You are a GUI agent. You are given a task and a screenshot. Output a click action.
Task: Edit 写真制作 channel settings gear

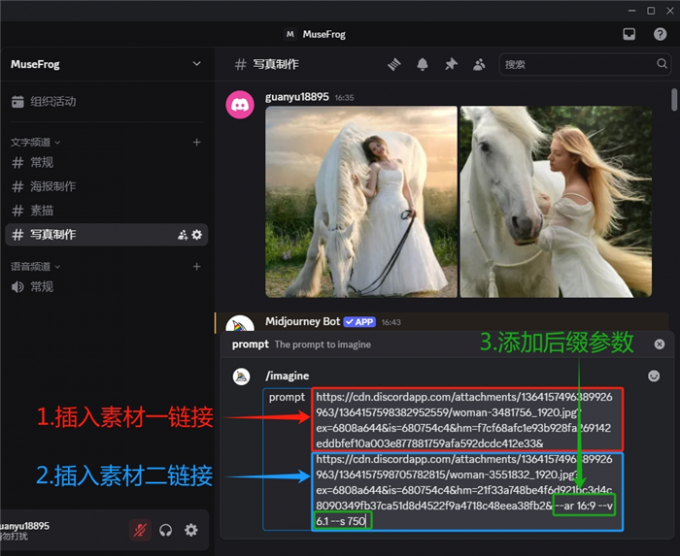click(197, 235)
